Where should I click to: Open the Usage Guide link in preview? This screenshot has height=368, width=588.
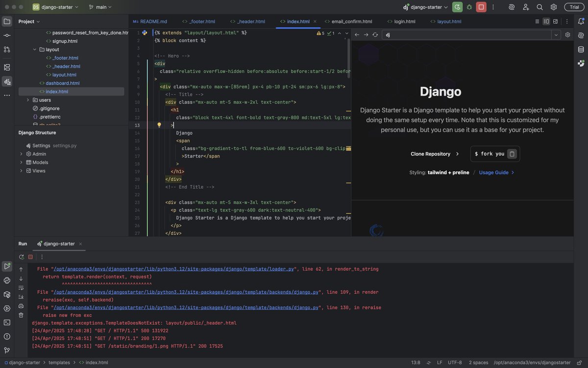pos(497,173)
